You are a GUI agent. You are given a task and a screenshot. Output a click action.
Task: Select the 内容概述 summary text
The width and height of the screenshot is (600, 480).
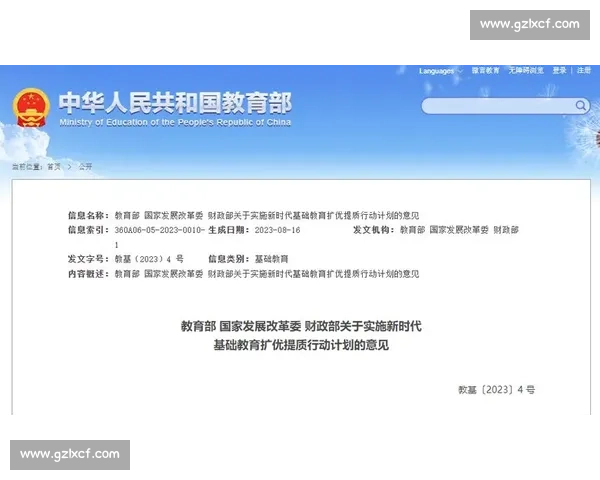pyautogui.click(x=267, y=274)
